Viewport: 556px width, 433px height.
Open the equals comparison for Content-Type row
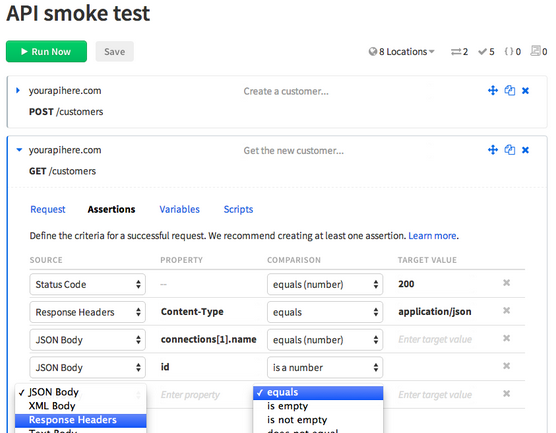tap(325, 312)
